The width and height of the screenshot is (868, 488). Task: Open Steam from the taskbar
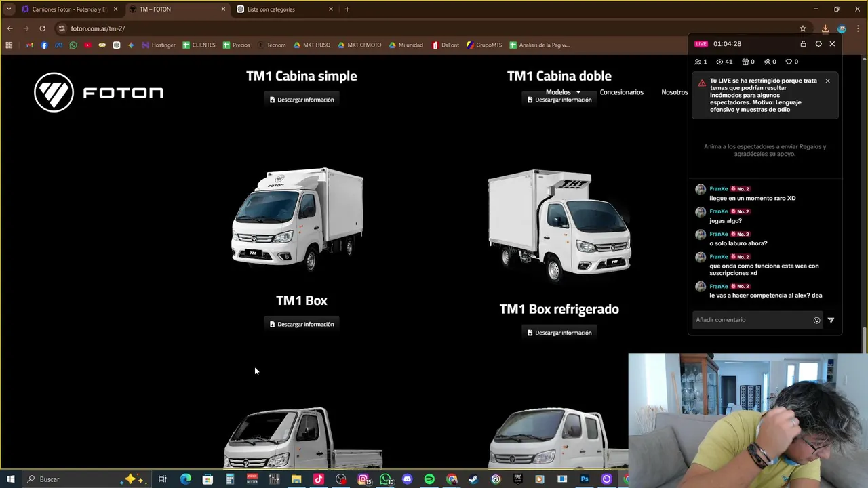(473, 479)
